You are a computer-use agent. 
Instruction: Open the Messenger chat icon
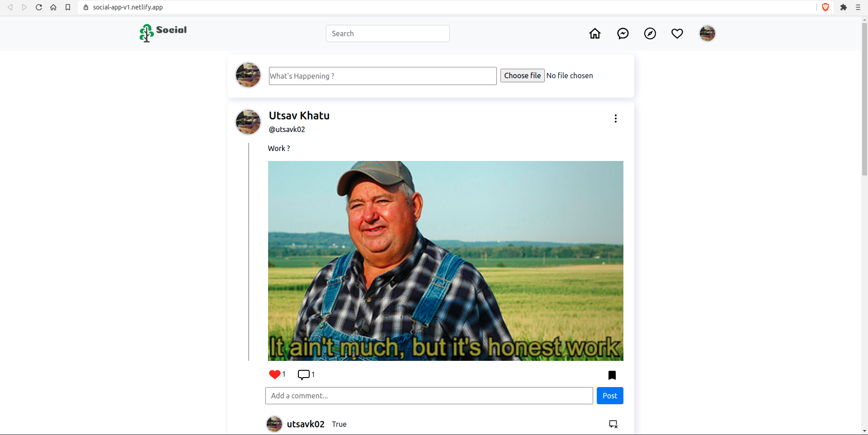click(x=623, y=33)
